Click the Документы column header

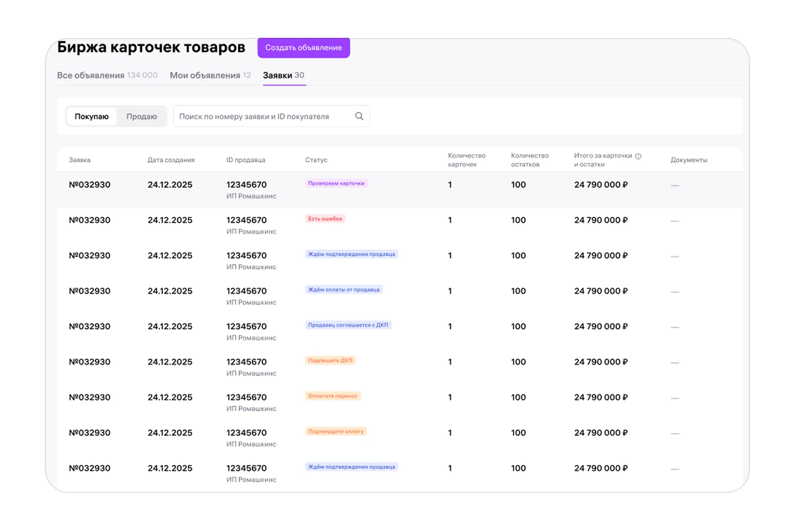pyautogui.click(x=689, y=160)
